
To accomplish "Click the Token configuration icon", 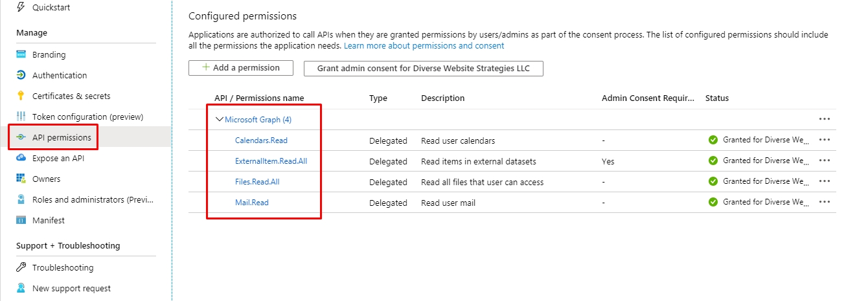I will [21, 117].
